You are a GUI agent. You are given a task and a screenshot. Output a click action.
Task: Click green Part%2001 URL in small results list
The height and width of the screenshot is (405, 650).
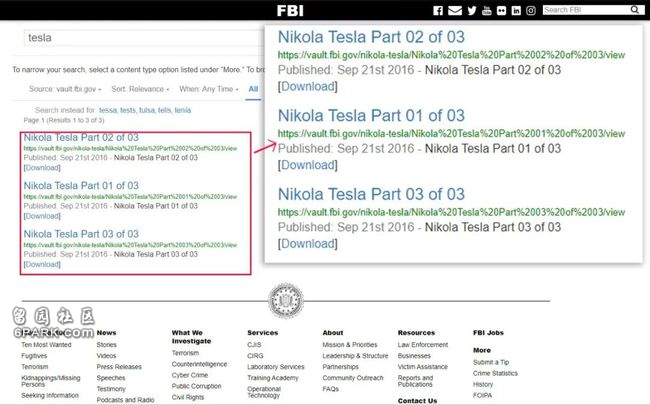(x=130, y=197)
